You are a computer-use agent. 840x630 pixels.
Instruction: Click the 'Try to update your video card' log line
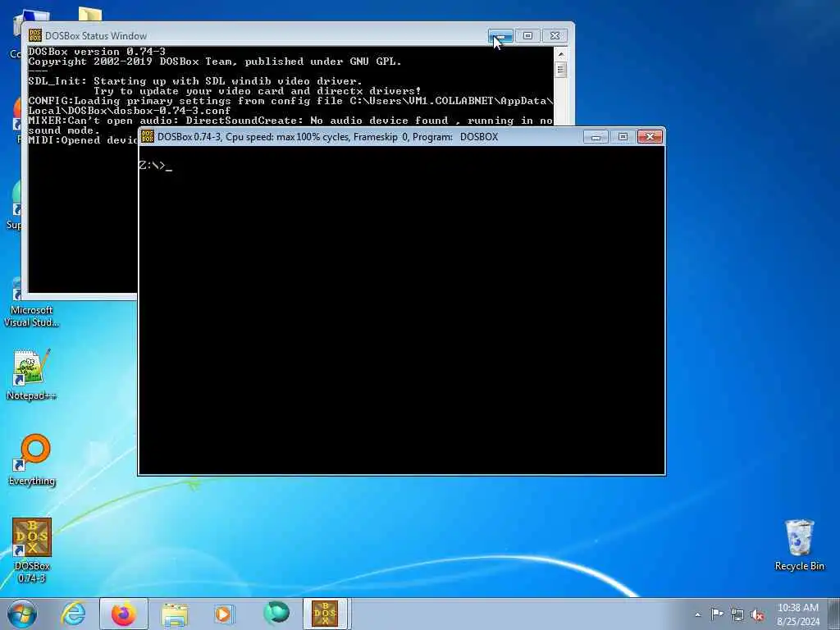tap(257, 91)
